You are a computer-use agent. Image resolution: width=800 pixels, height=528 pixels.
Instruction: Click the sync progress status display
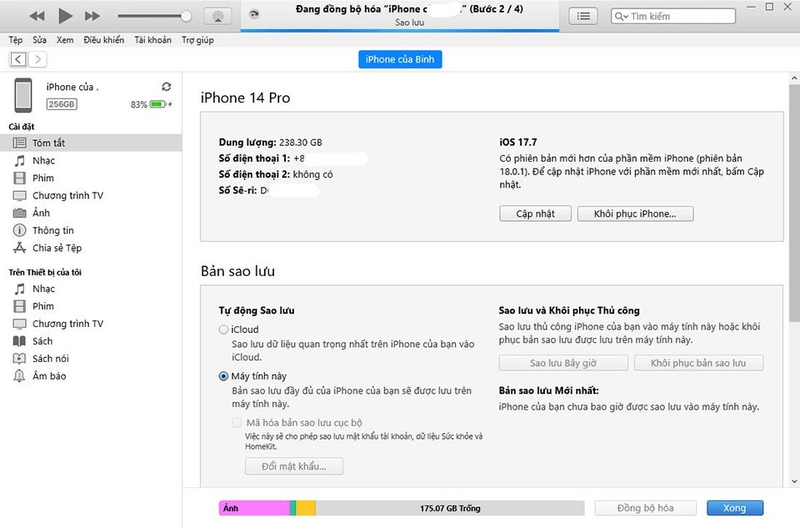[400, 15]
